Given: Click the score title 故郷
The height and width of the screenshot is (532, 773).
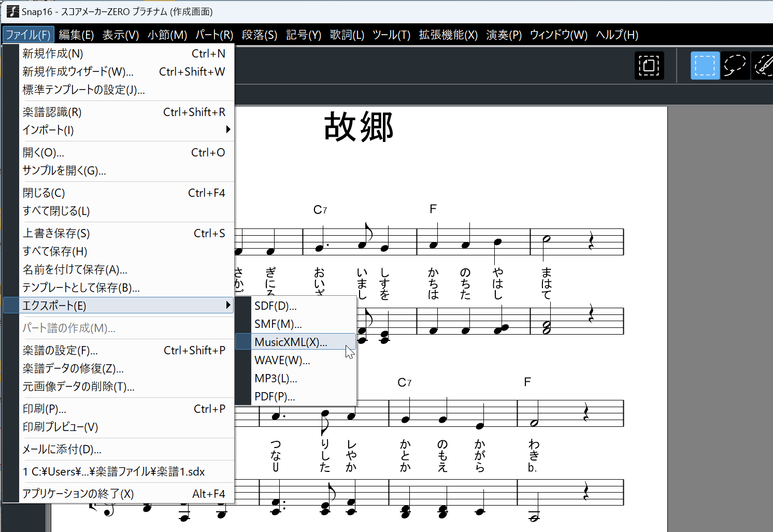Looking at the screenshot, I should [359, 127].
